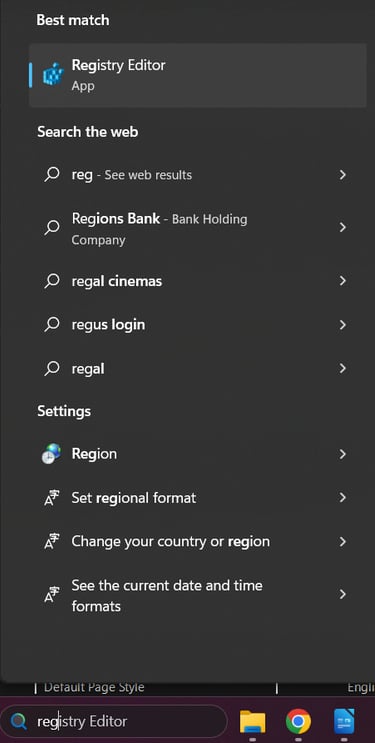
Task: Click the Set regional format language icon
Action: coord(51,498)
